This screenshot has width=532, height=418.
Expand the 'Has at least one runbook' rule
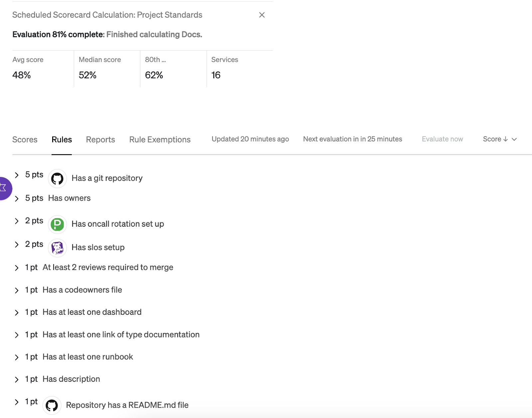(x=17, y=357)
